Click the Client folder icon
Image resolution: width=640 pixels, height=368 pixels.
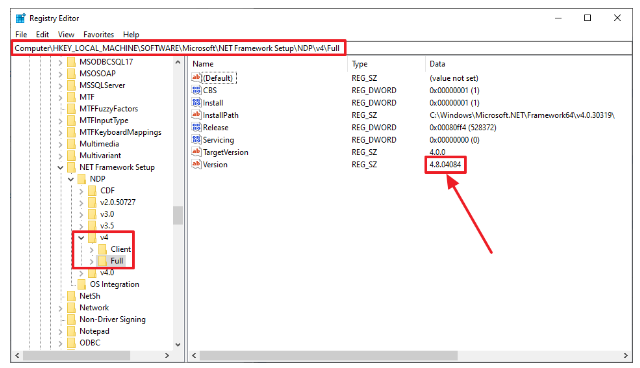[102, 249]
